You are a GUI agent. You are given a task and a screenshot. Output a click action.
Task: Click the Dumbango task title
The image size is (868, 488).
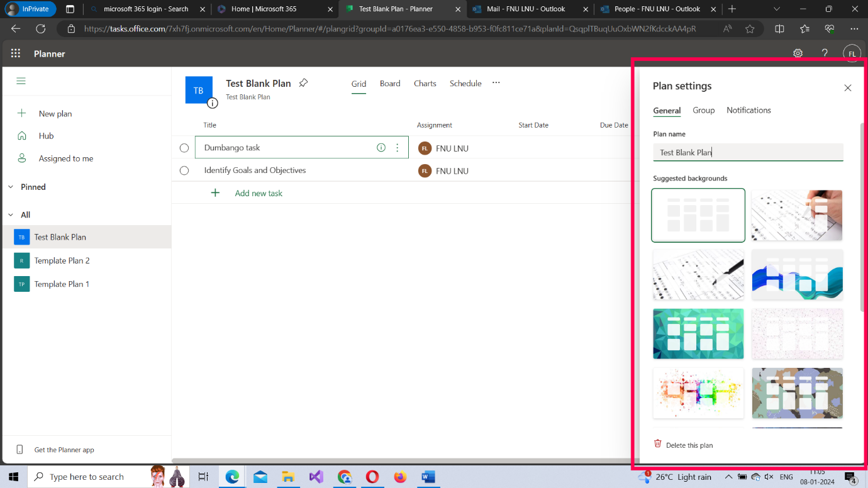tap(232, 148)
